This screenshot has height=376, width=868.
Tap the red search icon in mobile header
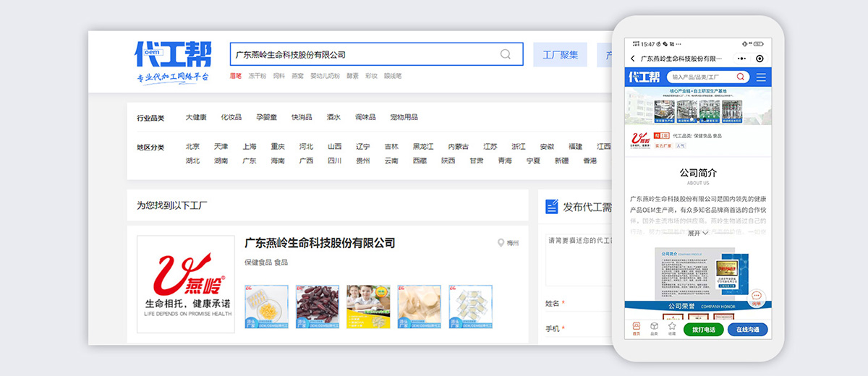(x=740, y=77)
